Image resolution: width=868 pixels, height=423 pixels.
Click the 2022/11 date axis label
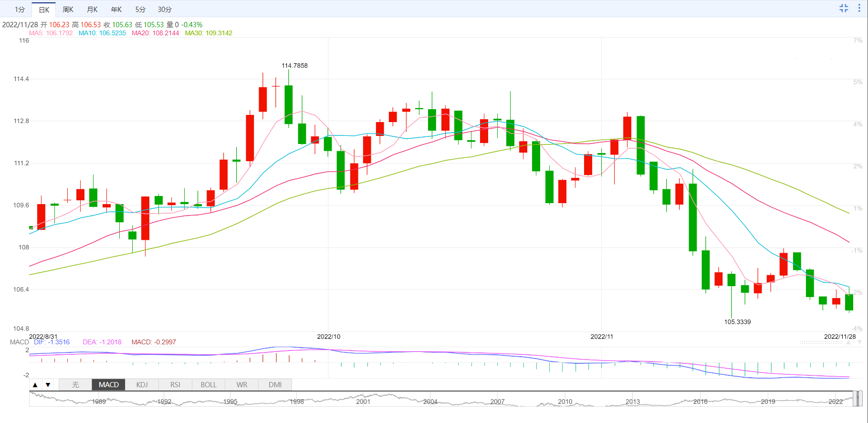point(602,336)
